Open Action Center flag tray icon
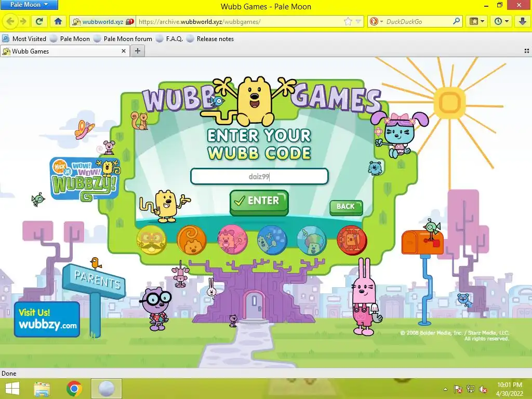Image resolution: width=532 pixels, height=399 pixels. point(458,389)
